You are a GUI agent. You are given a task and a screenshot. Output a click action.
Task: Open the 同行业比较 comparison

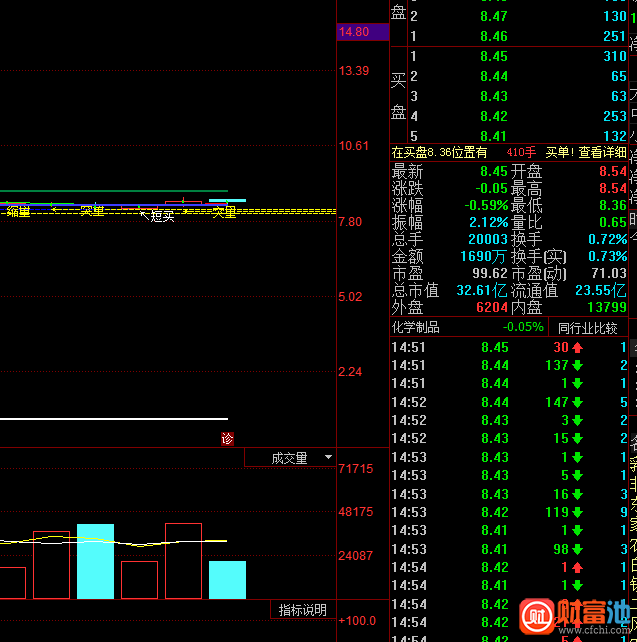coord(587,328)
